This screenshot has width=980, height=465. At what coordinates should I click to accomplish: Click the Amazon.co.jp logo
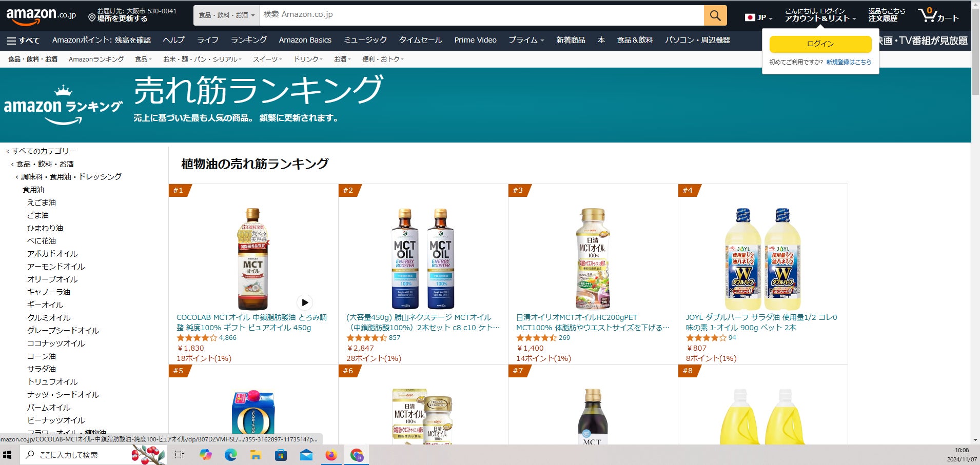pyautogui.click(x=41, y=15)
